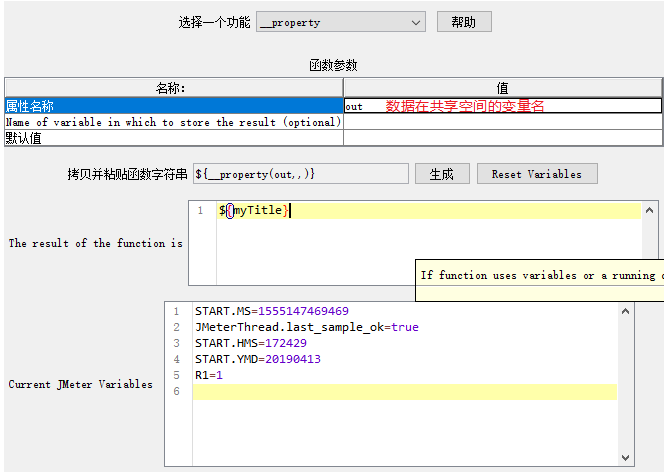The width and height of the screenshot is (666, 474).
Task: Click the 生成 generate button
Action: coord(442,174)
